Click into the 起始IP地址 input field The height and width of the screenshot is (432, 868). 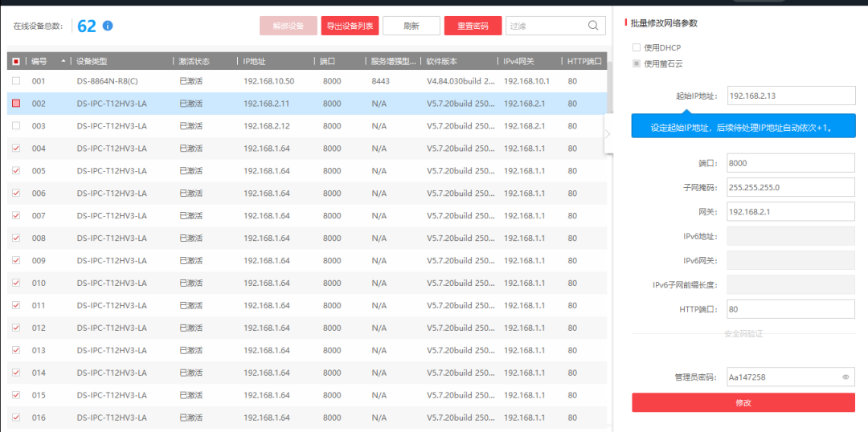[790, 96]
